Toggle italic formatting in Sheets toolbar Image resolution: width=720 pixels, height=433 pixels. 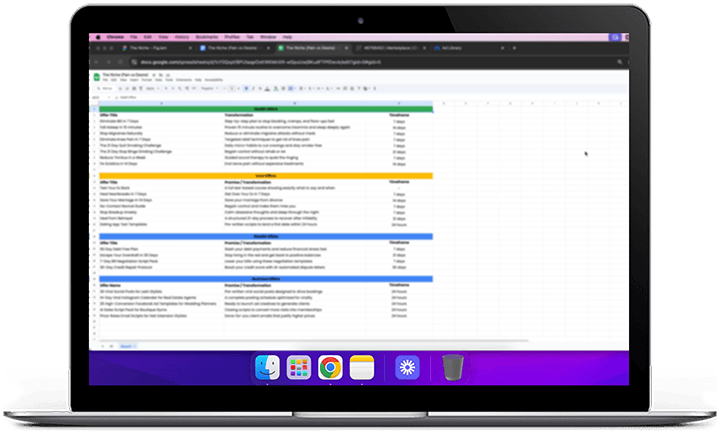tap(252, 88)
